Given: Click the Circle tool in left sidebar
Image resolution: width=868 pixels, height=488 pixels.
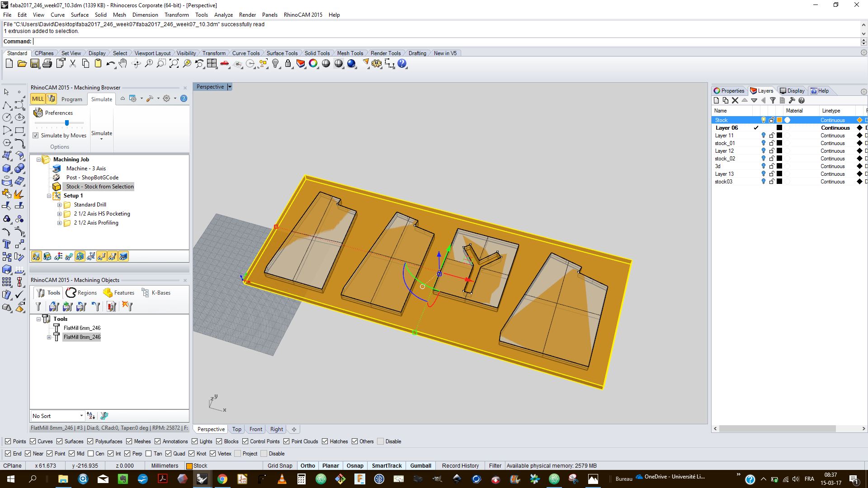Looking at the screenshot, I should click(x=7, y=117).
